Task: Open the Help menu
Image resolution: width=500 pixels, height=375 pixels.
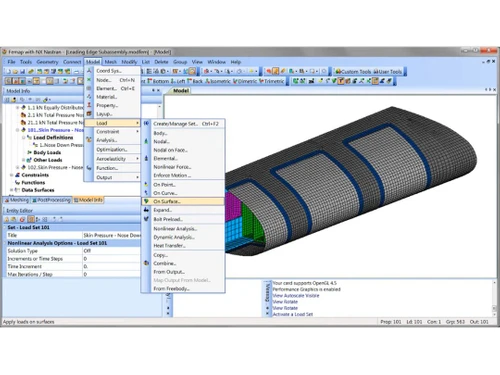Action: 236,62
